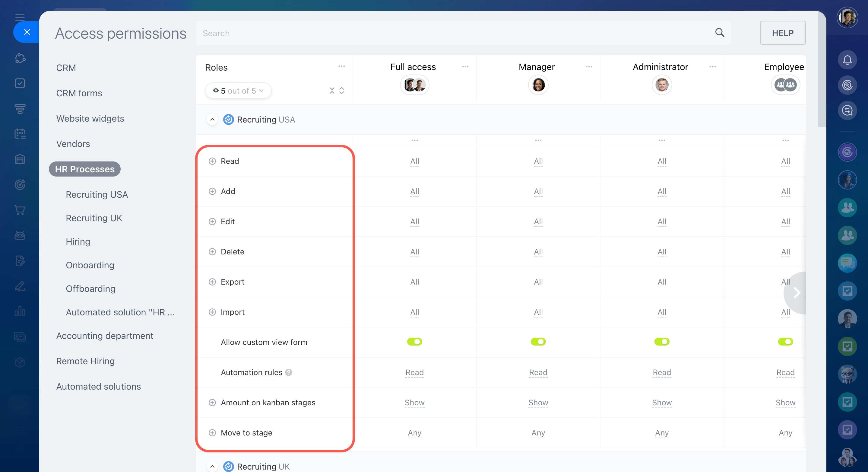The image size is (868, 472).
Task: Open the Manager column three-dots menu
Action: [589, 67]
